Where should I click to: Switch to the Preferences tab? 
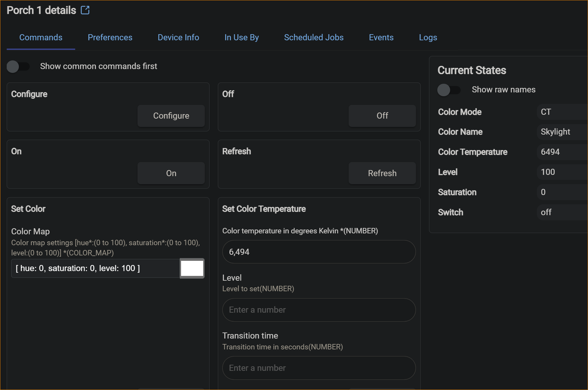[110, 37]
